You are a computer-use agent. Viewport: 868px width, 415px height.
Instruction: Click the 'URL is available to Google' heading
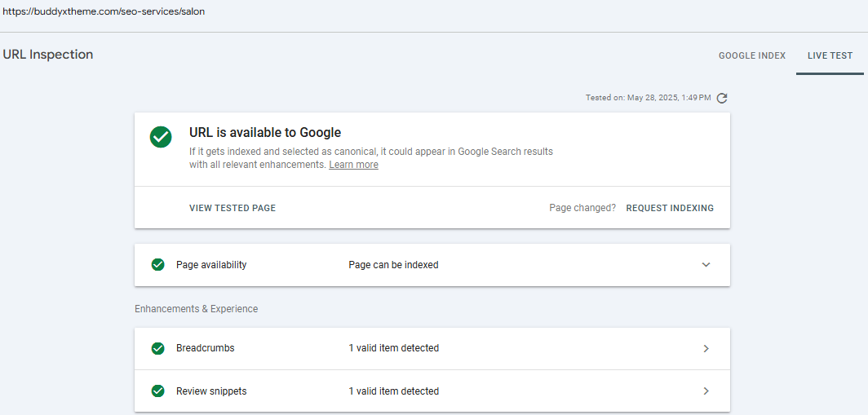tap(265, 132)
